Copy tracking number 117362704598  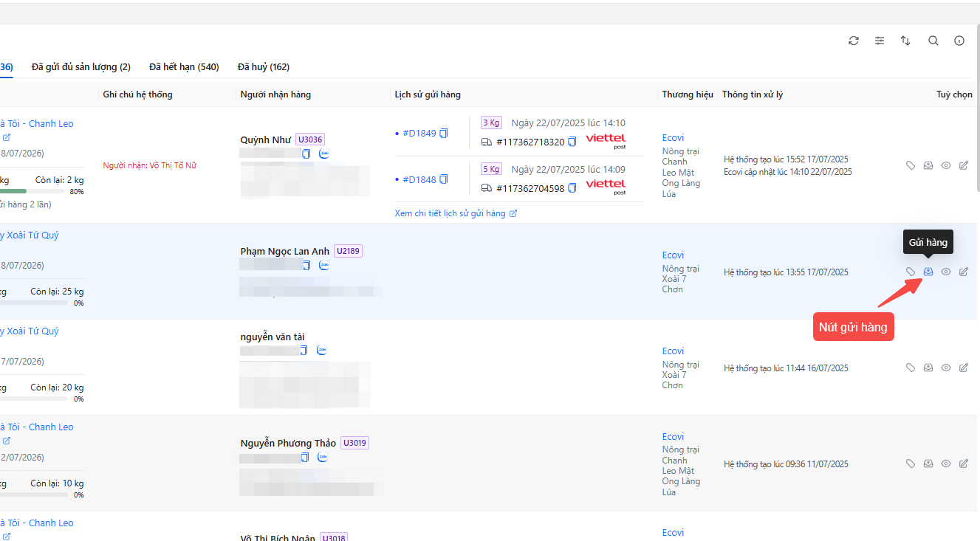click(572, 188)
